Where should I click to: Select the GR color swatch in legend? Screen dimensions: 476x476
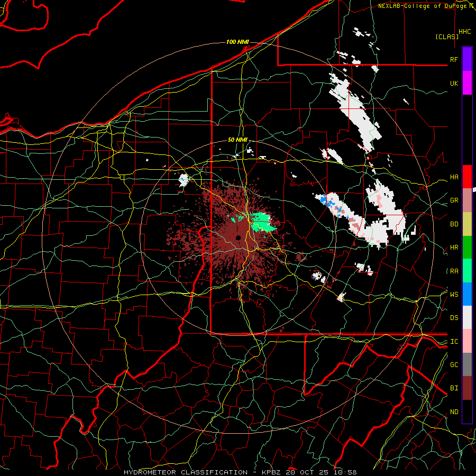point(467,200)
